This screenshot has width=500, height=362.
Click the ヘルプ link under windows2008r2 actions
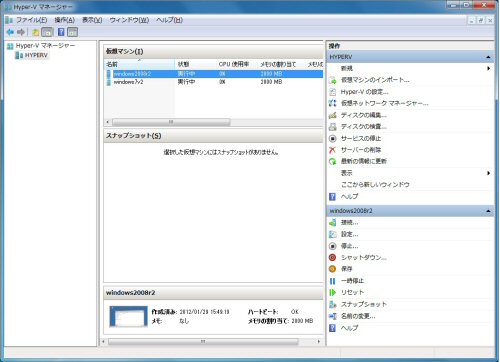349,328
